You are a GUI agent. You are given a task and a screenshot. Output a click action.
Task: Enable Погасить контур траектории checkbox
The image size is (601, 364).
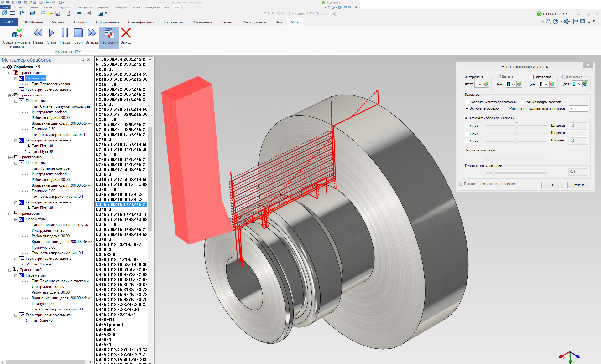[467, 102]
